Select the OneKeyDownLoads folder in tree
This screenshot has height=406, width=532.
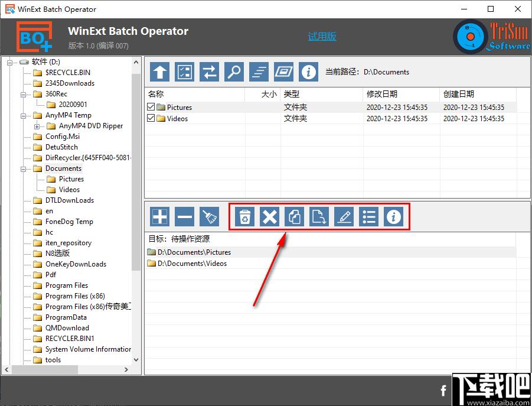point(76,264)
